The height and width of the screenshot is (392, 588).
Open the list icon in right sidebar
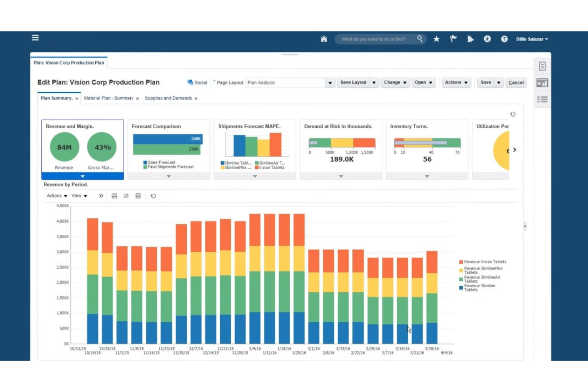click(542, 99)
